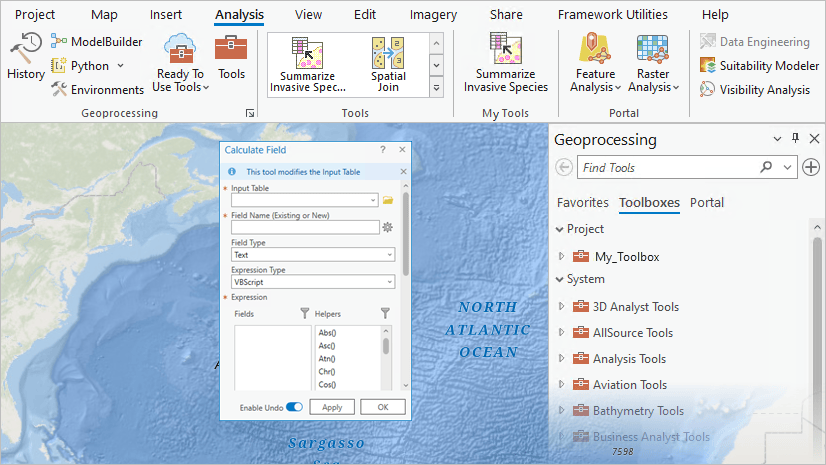Click the plus button beside Find Tools
The height and width of the screenshot is (465, 826).
click(x=811, y=167)
